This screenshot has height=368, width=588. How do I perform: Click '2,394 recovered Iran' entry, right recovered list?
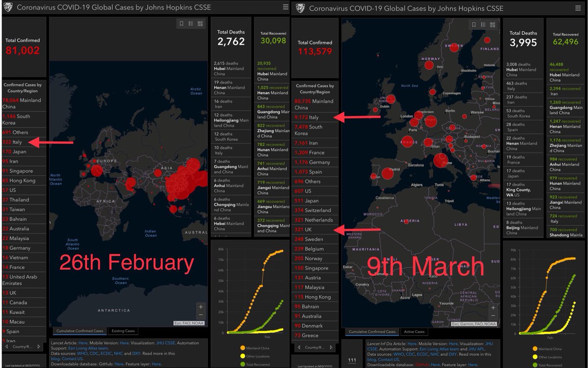pos(566,91)
